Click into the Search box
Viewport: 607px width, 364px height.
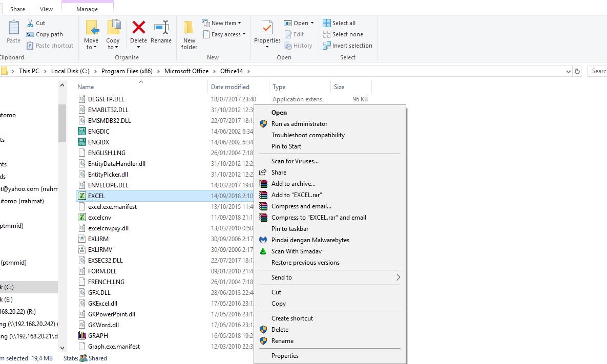tap(597, 71)
